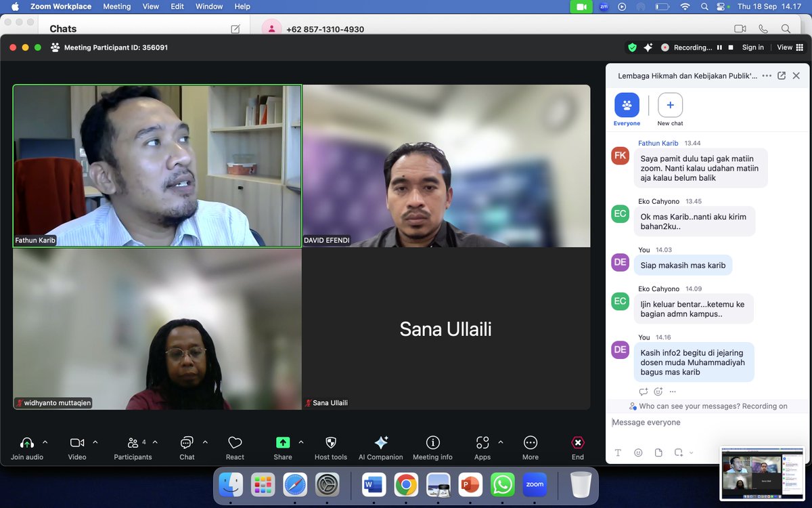Open the Window menu in menu bar

[x=209, y=7]
